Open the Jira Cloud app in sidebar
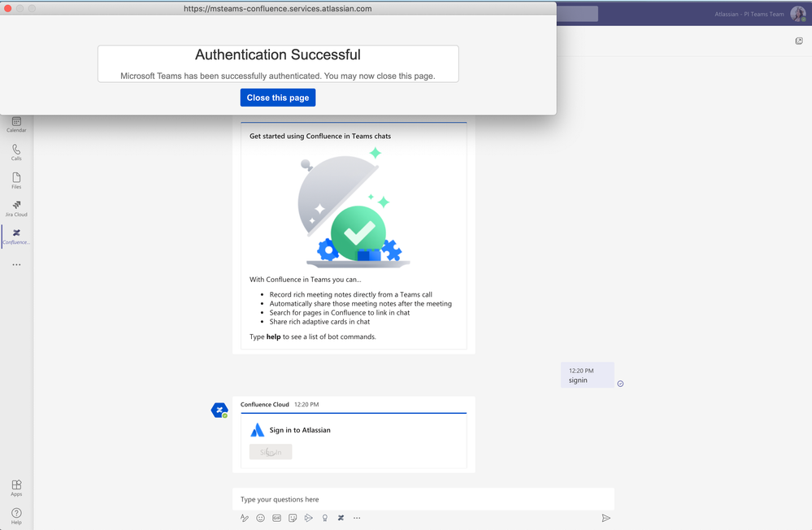 click(16, 208)
